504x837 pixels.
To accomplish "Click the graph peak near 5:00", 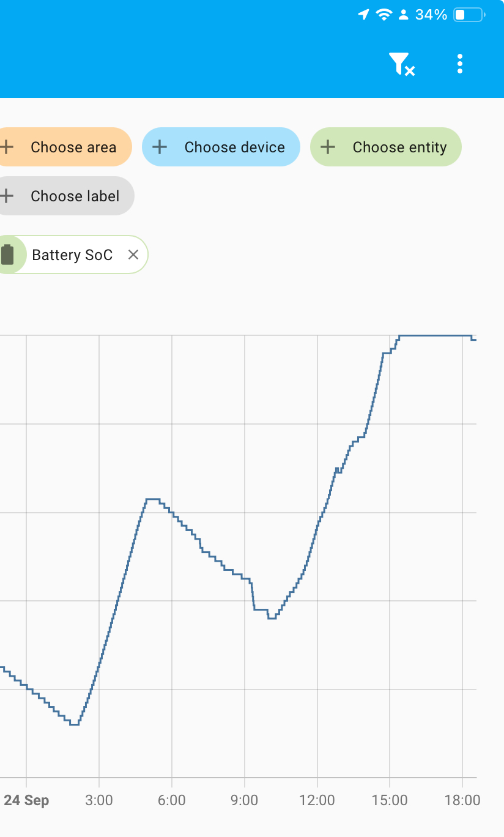I will click(152, 499).
